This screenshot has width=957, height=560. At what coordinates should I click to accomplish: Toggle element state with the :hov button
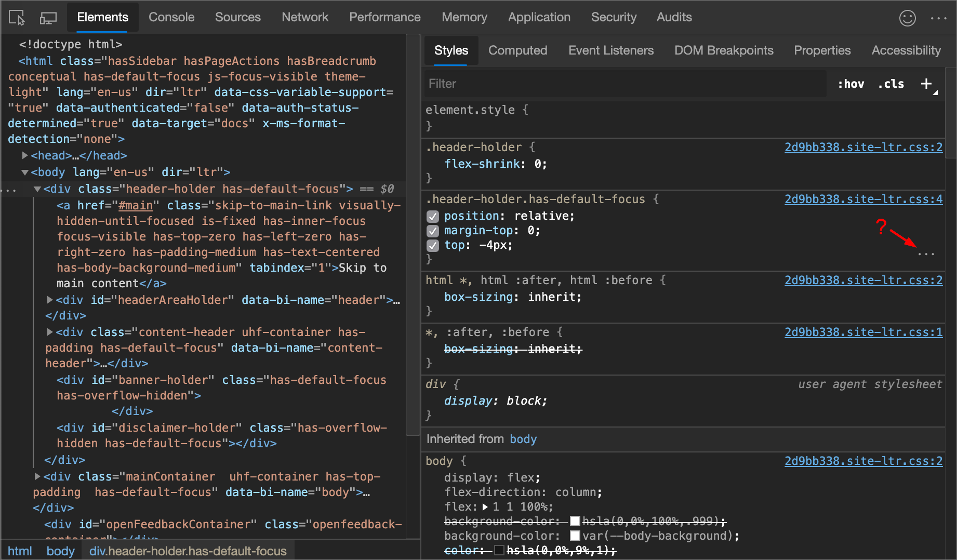tap(850, 84)
